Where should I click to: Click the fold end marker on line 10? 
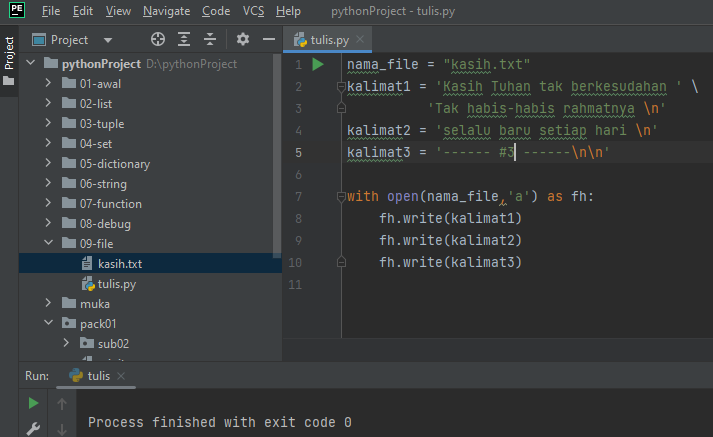click(341, 262)
